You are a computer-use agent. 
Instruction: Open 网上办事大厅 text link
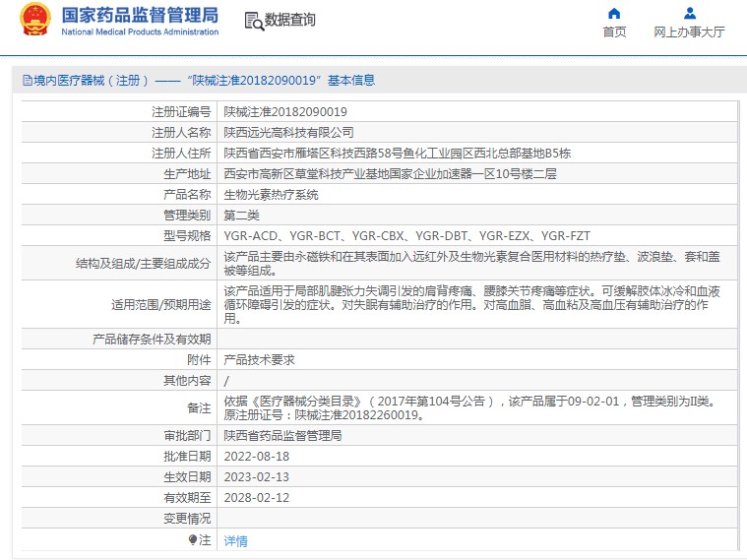689,31
